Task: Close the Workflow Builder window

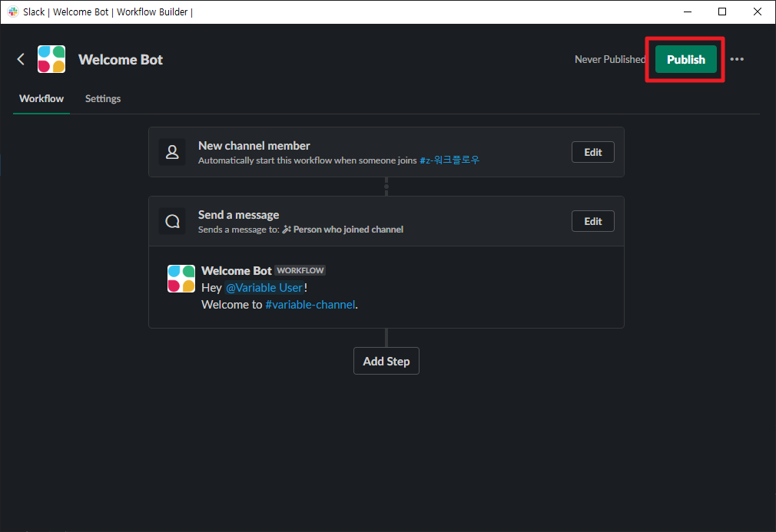Action: [758, 12]
